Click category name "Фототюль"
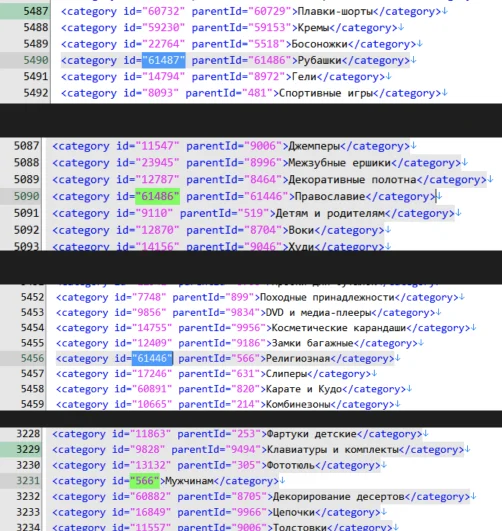Screen dimensions: 502x531 coord(291,465)
